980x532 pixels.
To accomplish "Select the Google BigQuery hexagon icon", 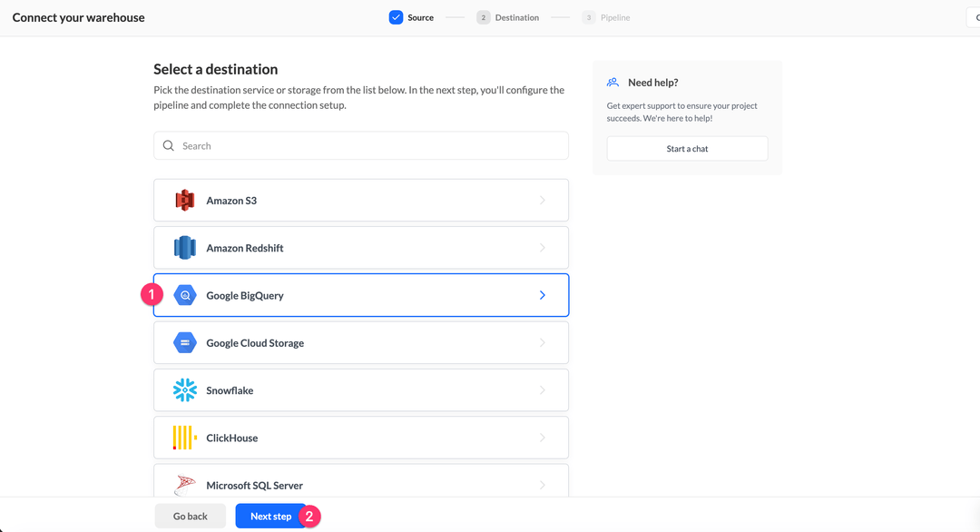I will click(x=184, y=295).
